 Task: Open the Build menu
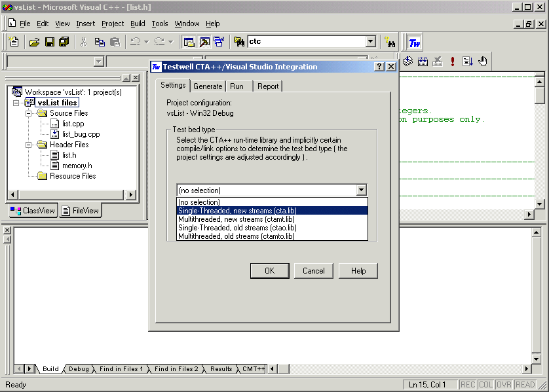138,24
